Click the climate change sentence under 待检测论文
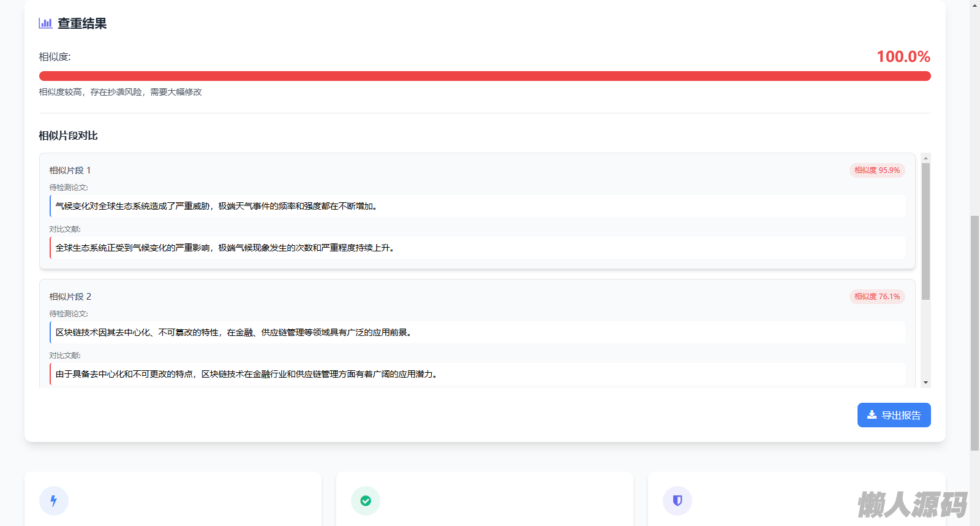 point(217,207)
